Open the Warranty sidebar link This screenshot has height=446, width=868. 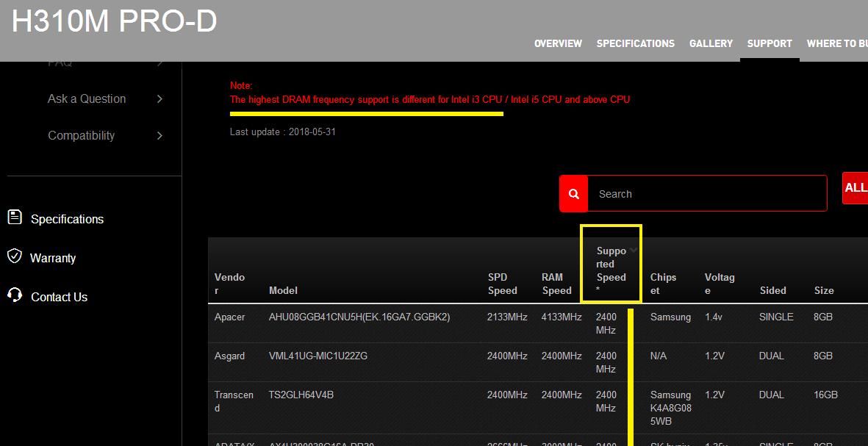tap(53, 258)
